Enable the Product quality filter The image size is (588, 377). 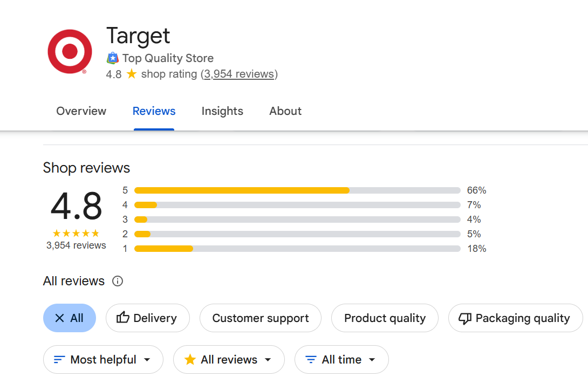pyautogui.click(x=385, y=318)
